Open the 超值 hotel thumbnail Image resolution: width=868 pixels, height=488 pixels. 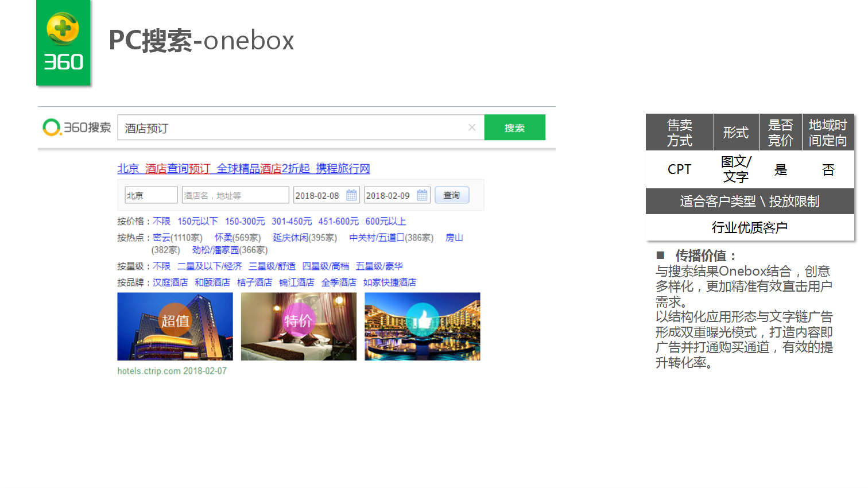point(175,327)
